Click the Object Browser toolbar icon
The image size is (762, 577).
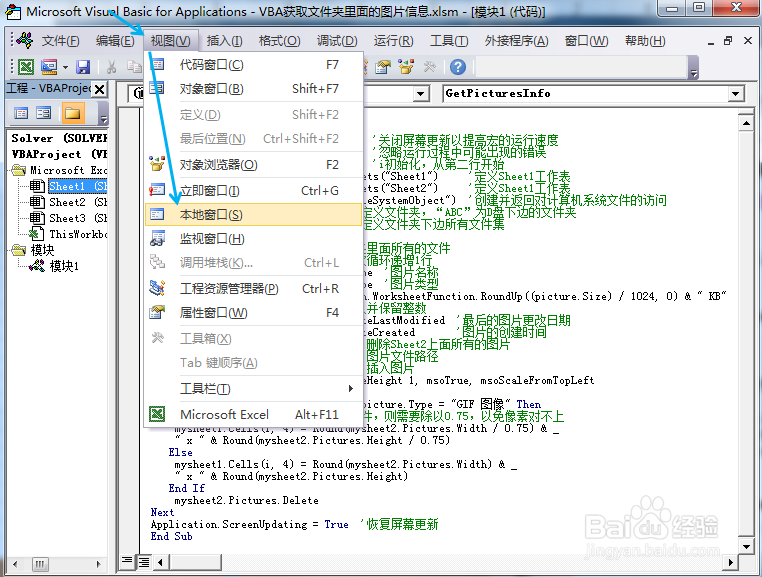click(x=406, y=67)
